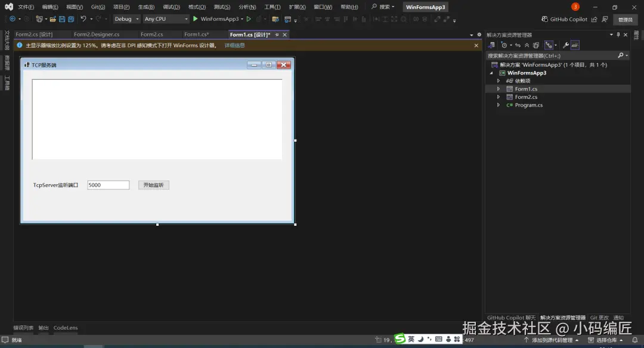Toggle auto-hide pin on Solution Explorer panel
This screenshot has width=644, height=348.
[618, 35]
